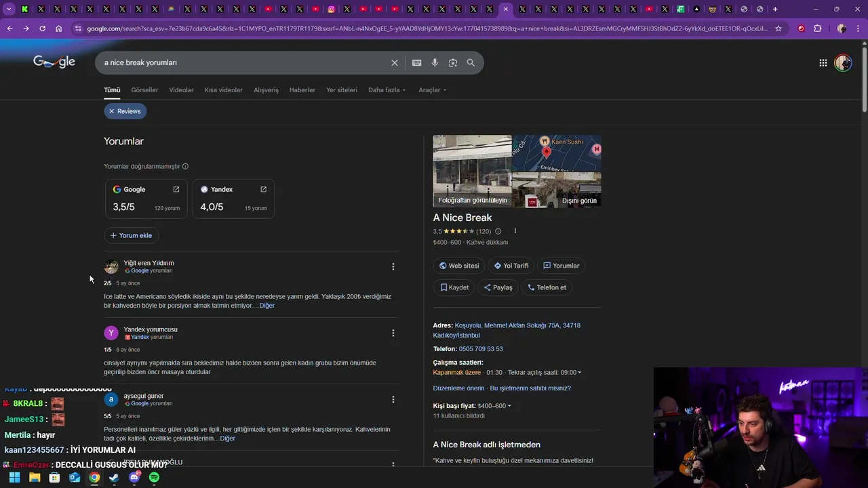Open more options for Yandex yorumcusu review
This screenshot has width=868, height=488.
tap(393, 333)
